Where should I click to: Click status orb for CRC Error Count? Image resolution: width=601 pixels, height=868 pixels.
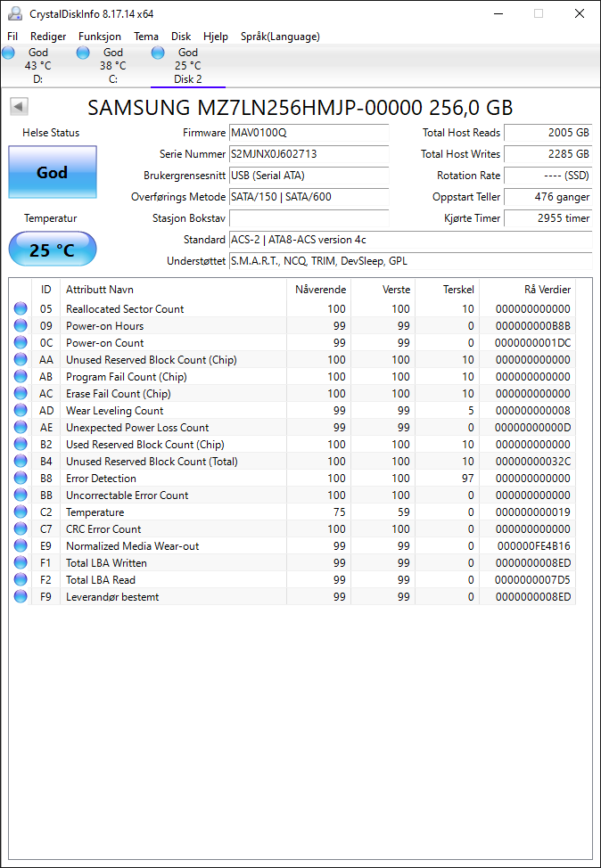[x=21, y=529]
